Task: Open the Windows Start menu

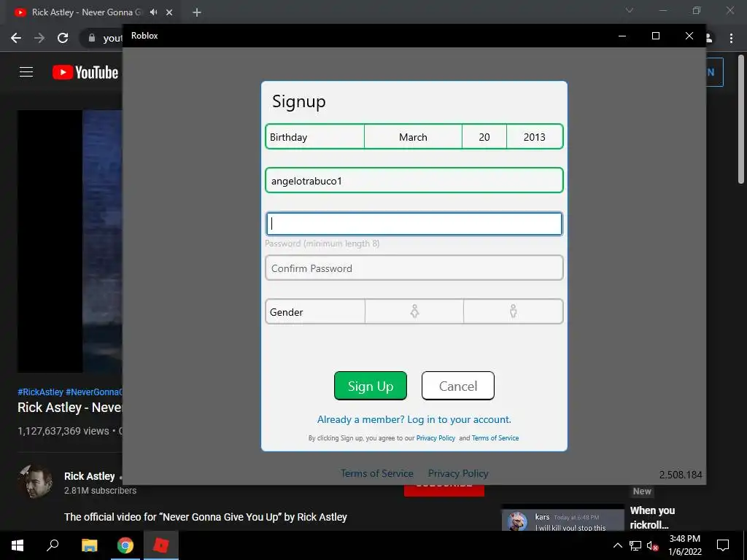Action: [x=18, y=545]
